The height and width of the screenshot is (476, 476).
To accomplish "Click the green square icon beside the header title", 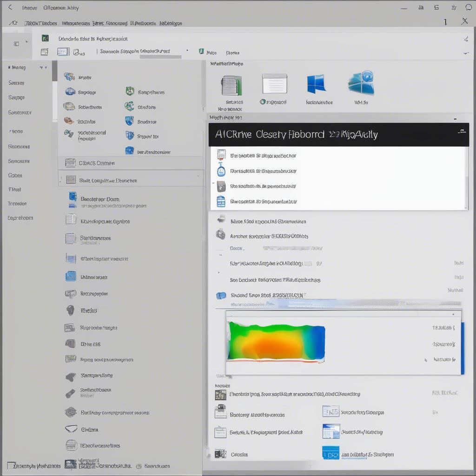I will pos(45,38).
